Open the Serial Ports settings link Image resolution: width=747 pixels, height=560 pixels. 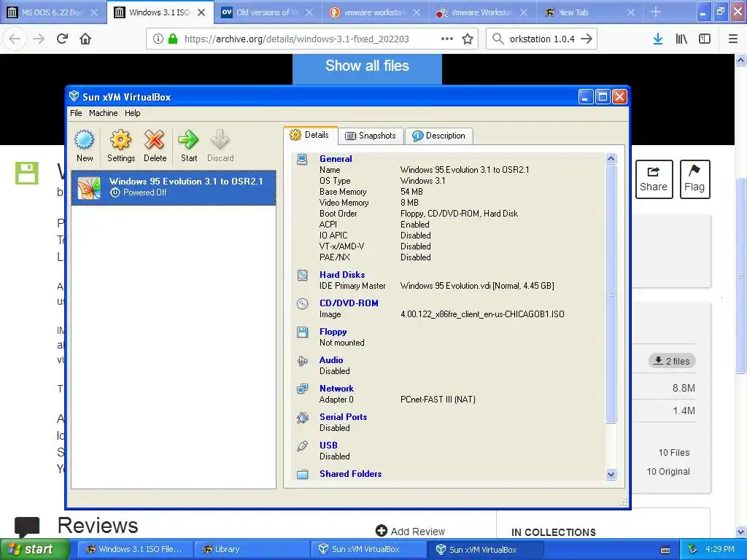[343, 417]
